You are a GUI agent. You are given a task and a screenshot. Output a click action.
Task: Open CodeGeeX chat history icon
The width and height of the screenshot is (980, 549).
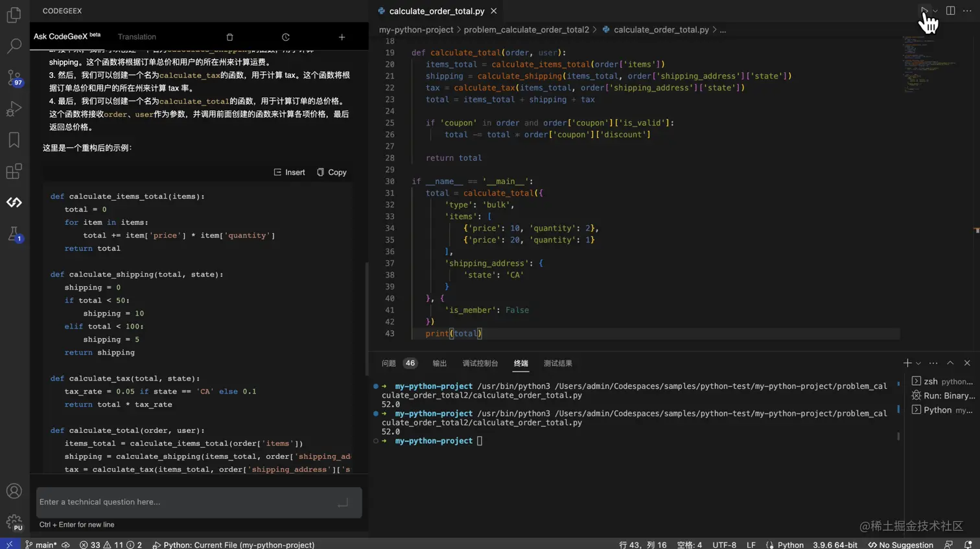286,37
